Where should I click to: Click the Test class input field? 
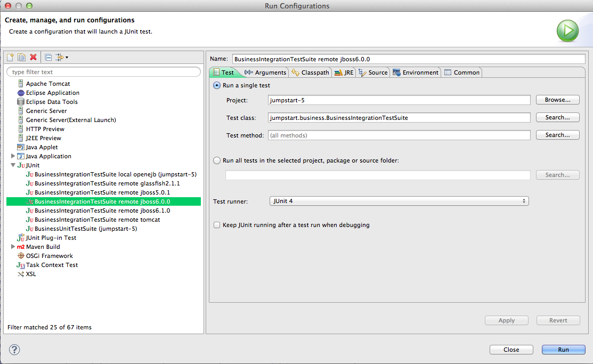(399, 118)
